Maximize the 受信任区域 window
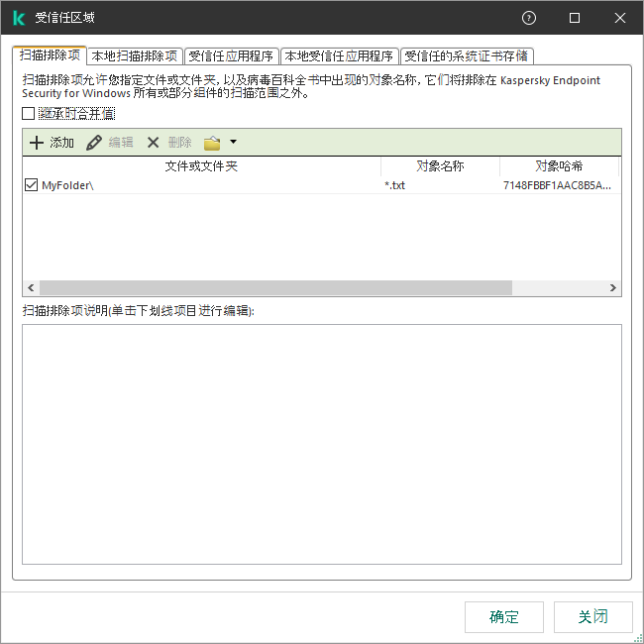 point(575,18)
